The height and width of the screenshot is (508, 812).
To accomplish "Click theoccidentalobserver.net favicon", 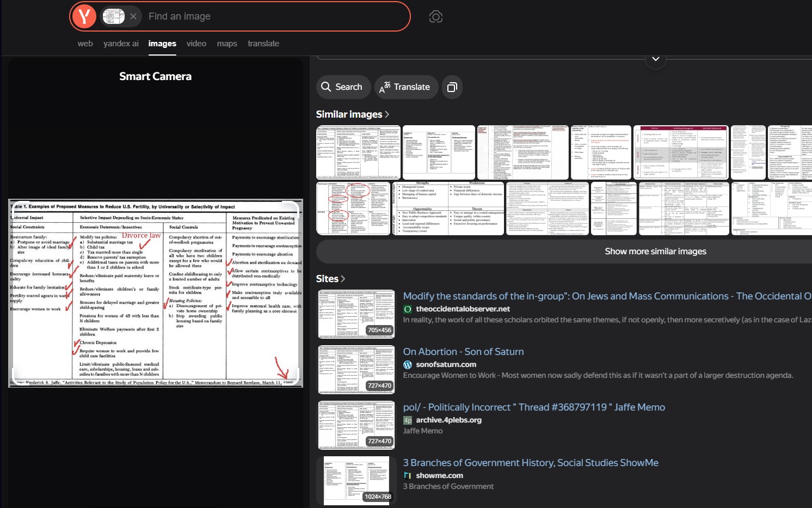I will pyautogui.click(x=407, y=309).
